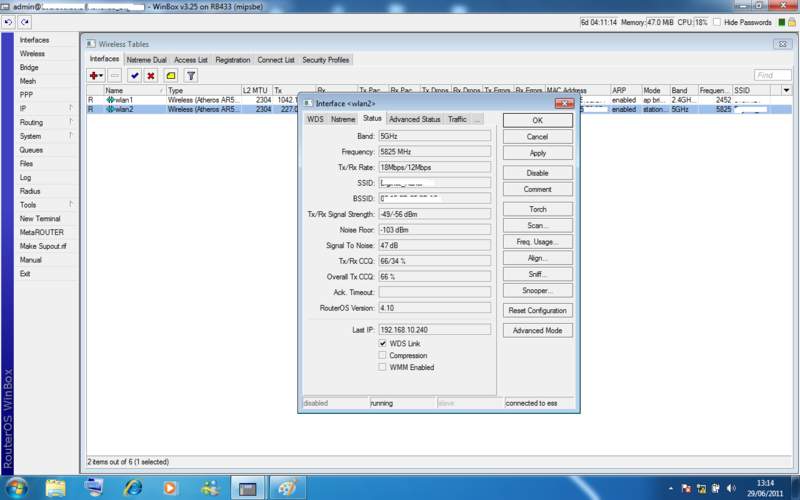
Task: Click the Find search field
Action: click(x=772, y=75)
